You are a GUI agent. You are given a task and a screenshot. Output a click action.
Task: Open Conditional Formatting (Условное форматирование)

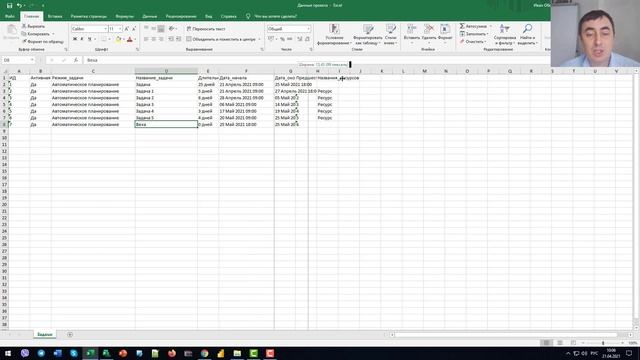[334, 34]
